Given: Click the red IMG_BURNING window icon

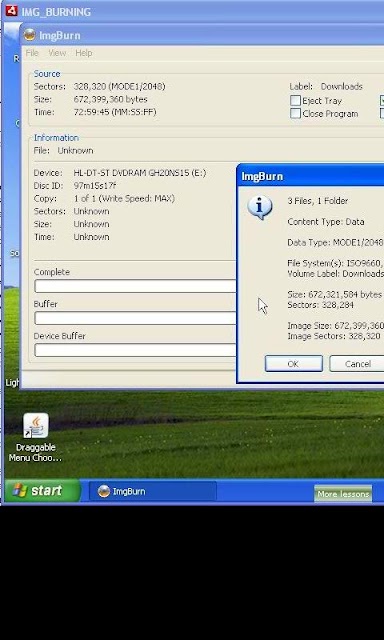Looking at the screenshot, I should coord(11,11).
